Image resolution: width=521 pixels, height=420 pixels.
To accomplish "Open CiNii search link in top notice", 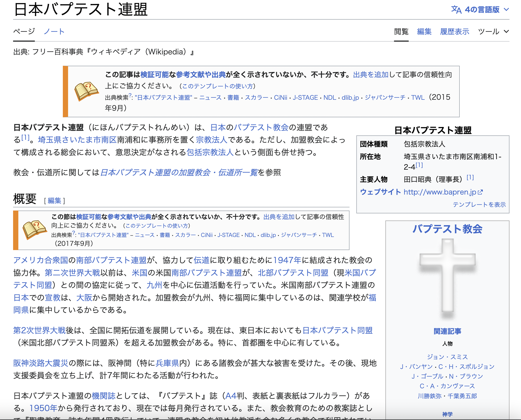I will [x=280, y=98].
